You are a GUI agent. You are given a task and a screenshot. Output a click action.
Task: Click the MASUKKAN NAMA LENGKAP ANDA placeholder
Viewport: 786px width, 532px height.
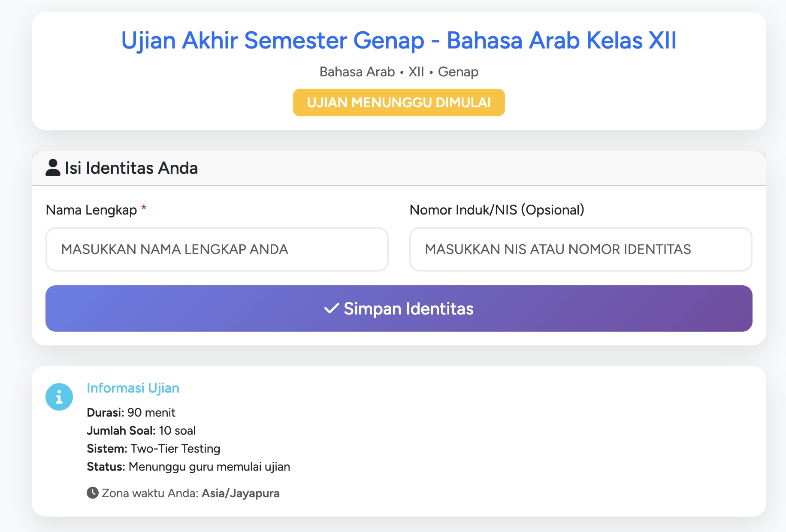click(176, 249)
